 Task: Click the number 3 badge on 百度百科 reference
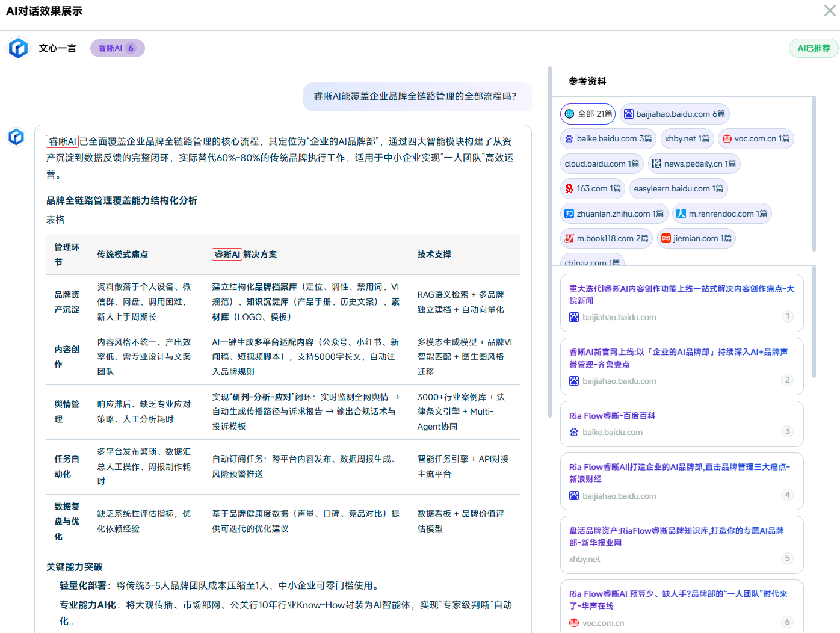(x=787, y=431)
